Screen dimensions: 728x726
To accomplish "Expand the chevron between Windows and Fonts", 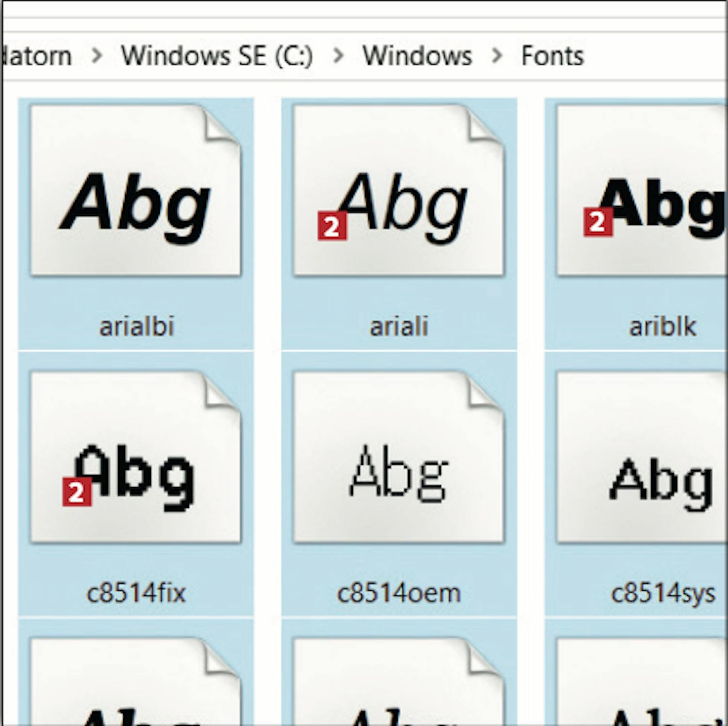I will [x=496, y=56].
